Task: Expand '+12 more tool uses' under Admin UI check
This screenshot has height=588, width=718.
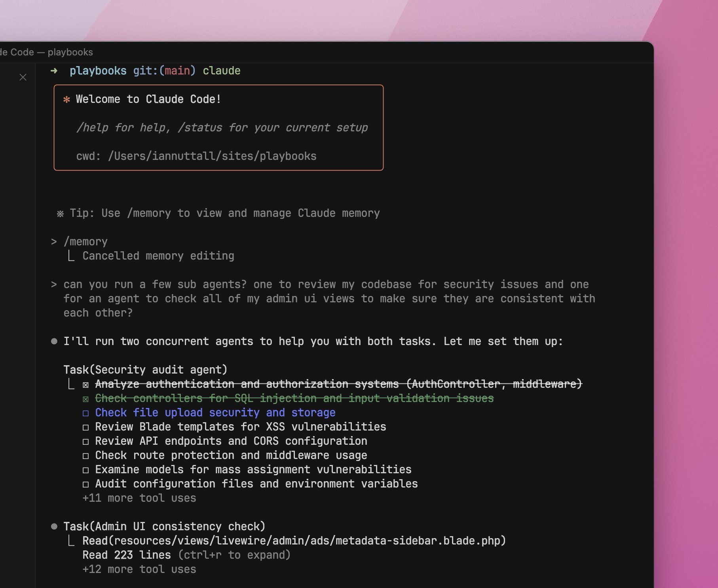Action: 139,569
